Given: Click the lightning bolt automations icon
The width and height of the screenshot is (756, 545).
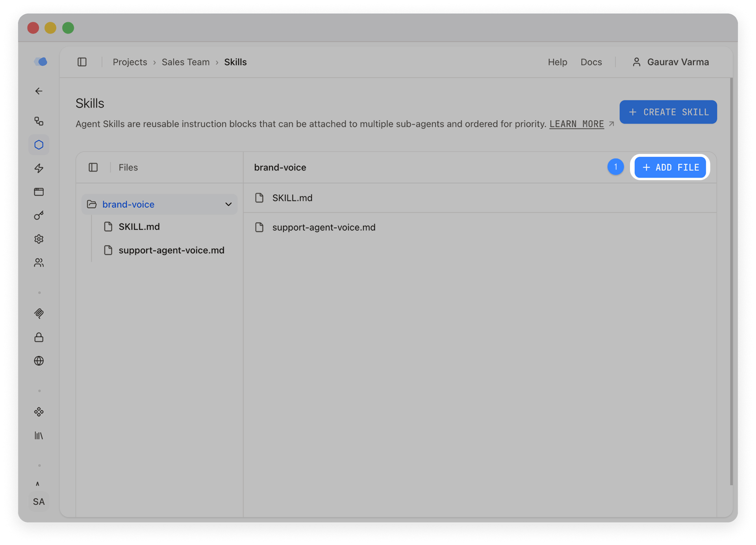Looking at the screenshot, I should 39,169.
